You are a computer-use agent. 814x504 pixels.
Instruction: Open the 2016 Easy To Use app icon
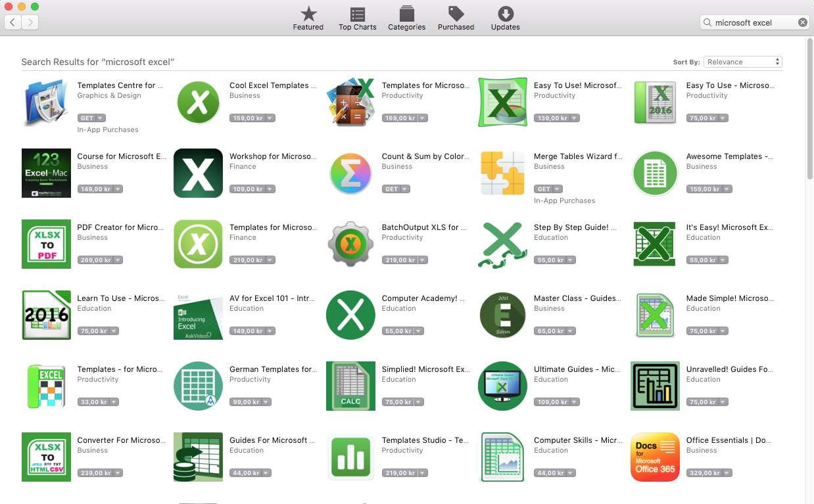[655, 103]
